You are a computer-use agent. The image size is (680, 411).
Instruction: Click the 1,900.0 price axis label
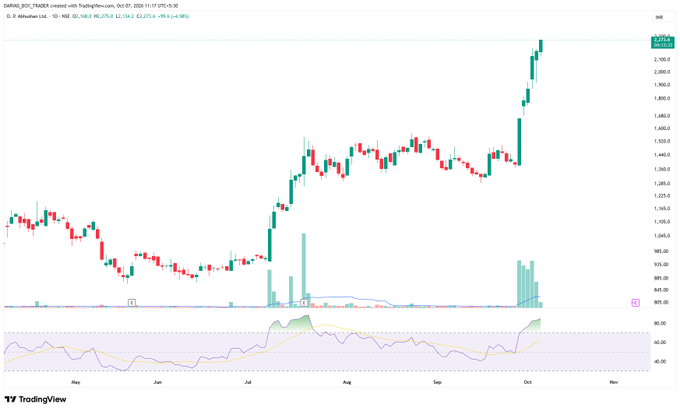click(x=662, y=85)
